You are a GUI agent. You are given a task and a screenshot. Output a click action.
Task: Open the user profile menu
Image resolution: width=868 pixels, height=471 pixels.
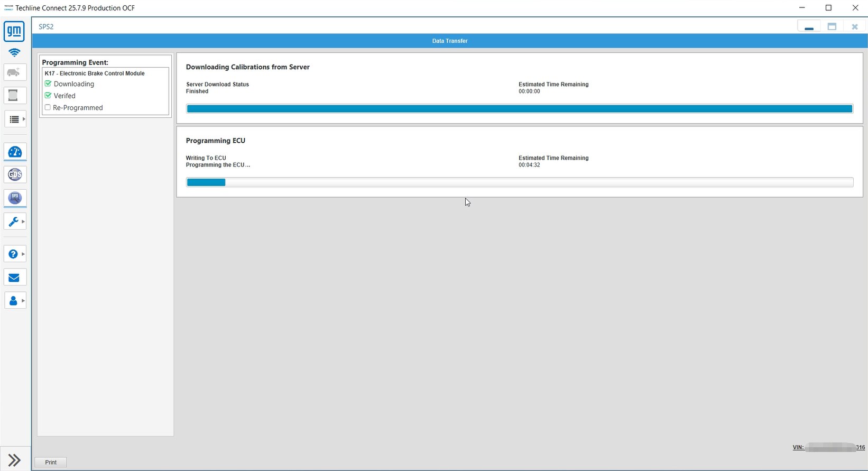coord(15,301)
